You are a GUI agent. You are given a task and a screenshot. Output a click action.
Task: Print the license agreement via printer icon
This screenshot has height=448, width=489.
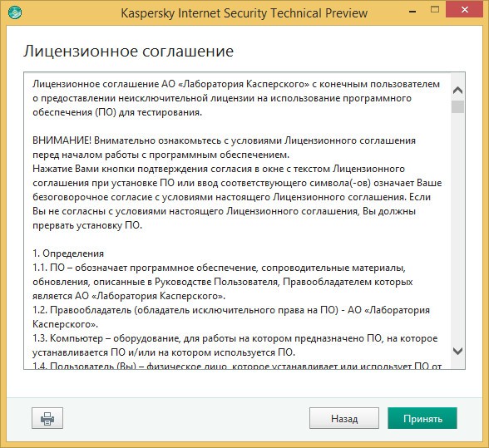point(47,418)
